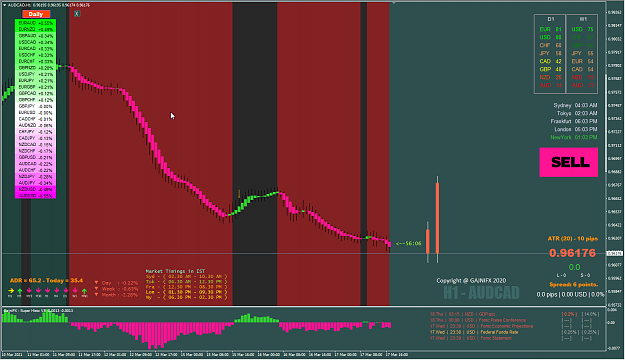
Task: Select the NZDCAD pair row
Action: tap(35, 144)
